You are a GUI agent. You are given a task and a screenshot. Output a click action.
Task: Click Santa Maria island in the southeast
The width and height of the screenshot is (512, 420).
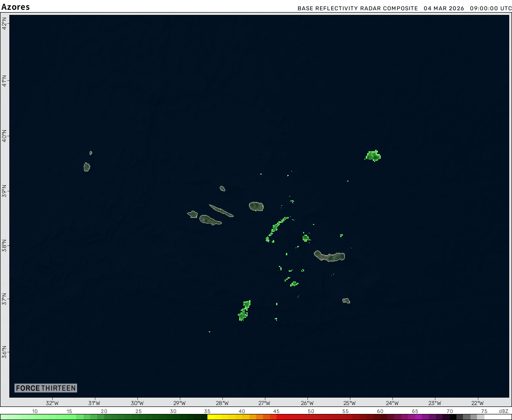tap(346, 301)
